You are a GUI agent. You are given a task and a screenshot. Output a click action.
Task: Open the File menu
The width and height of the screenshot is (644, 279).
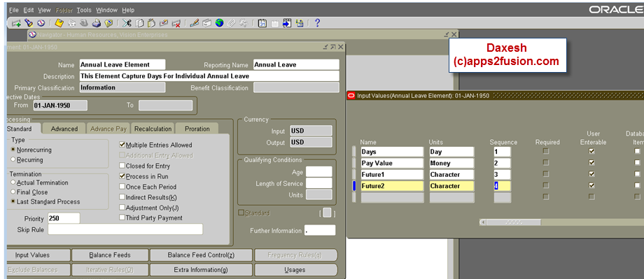pos(14,10)
